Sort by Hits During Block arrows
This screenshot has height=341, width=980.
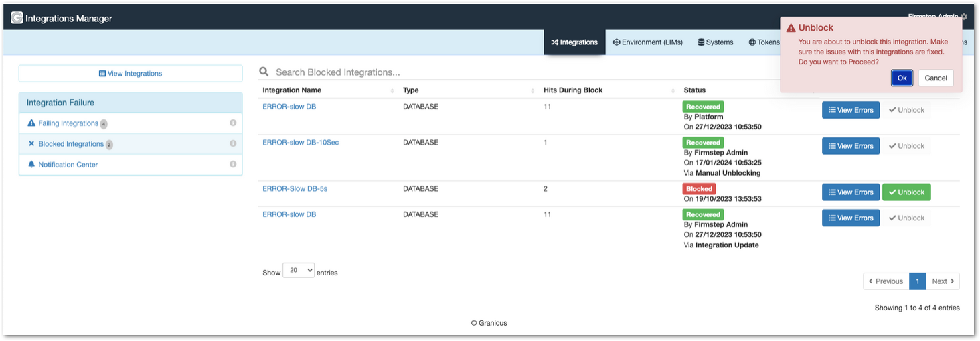(673, 90)
